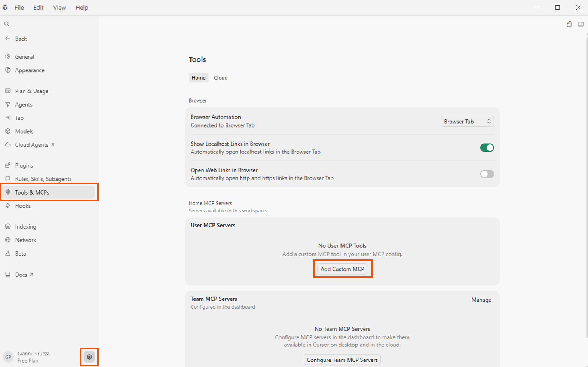Enable Open Web Links in Browser toggle
The width and height of the screenshot is (588, 367).
pos(487,174)
